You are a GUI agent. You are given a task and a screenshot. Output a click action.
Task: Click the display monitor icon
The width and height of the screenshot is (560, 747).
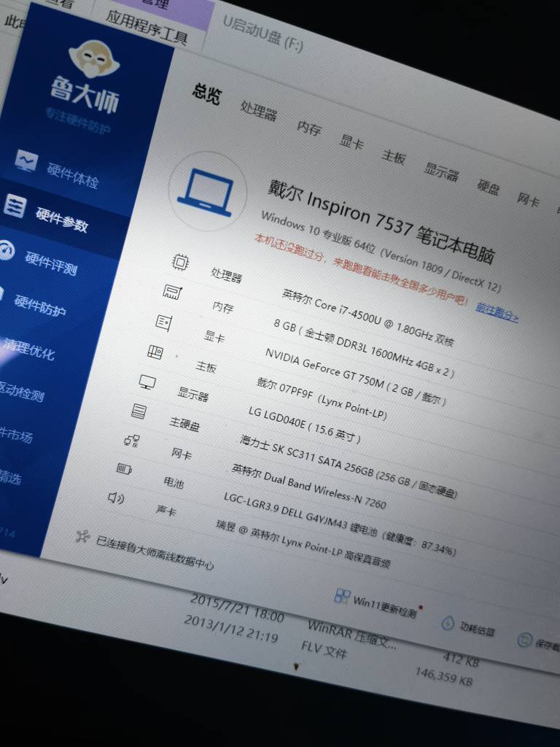pos(147,382)
